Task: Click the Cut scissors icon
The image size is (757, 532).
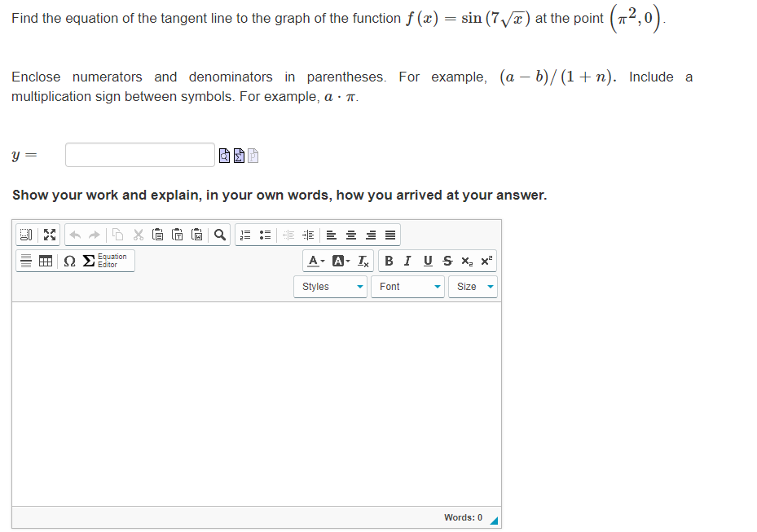Action: point(139,235)
